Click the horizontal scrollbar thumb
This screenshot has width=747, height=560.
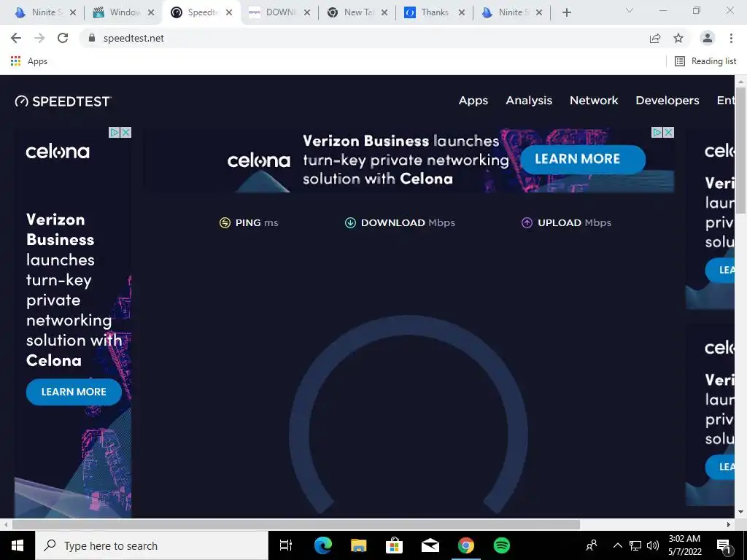click(x=296, y=525)
